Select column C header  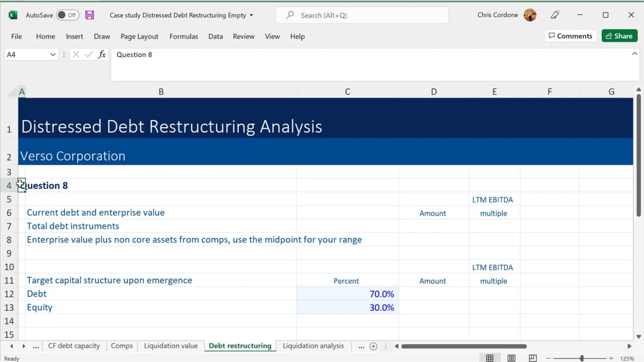[347, 92]
